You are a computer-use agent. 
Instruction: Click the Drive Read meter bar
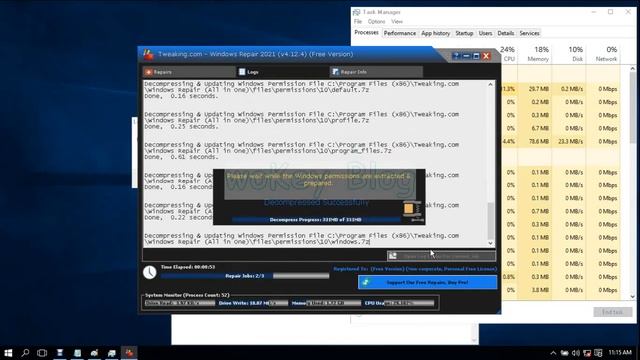pyautogui.click(x=180, y=303)
